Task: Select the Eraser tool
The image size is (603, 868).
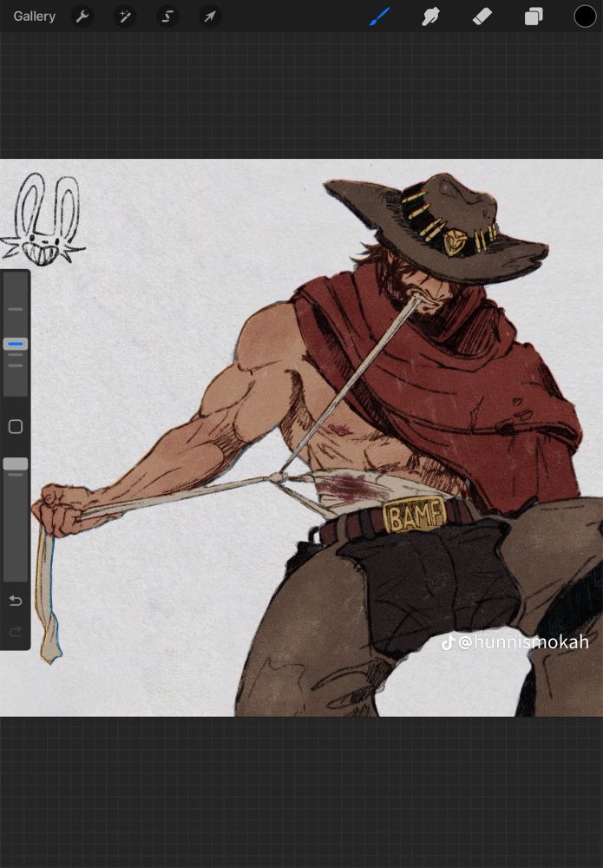Action: pos(482,16)
